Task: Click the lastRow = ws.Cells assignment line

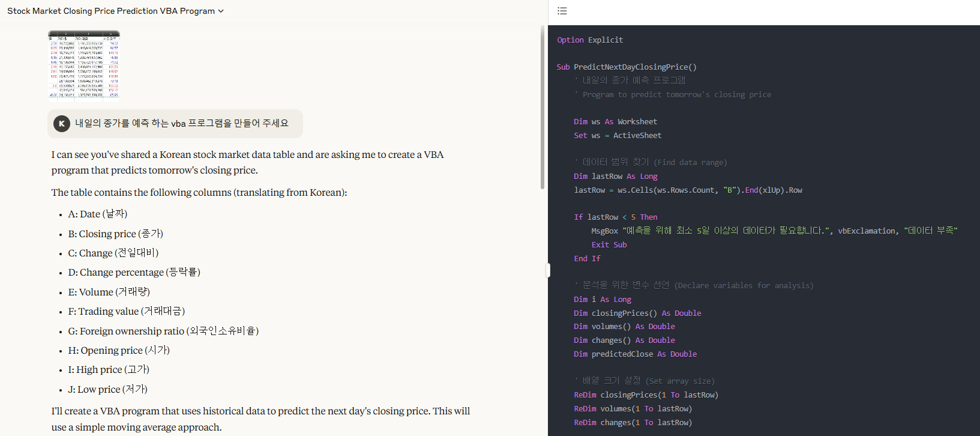Action: point(688,190)
